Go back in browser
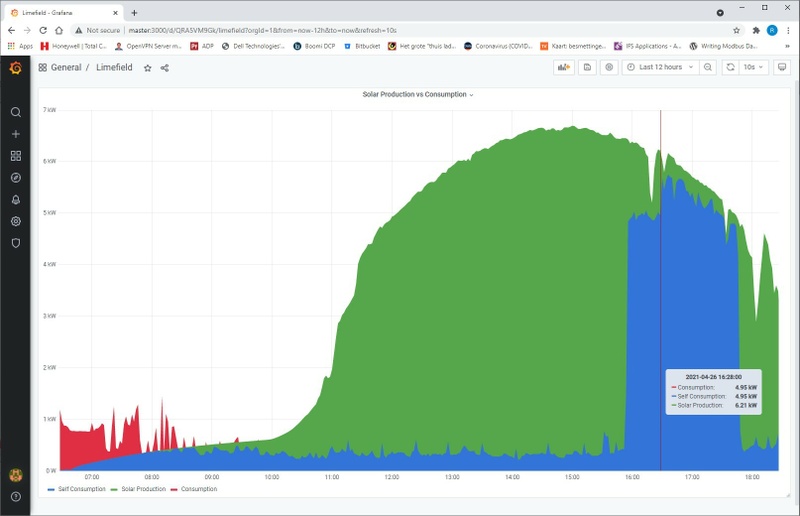Viewport: 800px width, 516px height. [11, 31]
